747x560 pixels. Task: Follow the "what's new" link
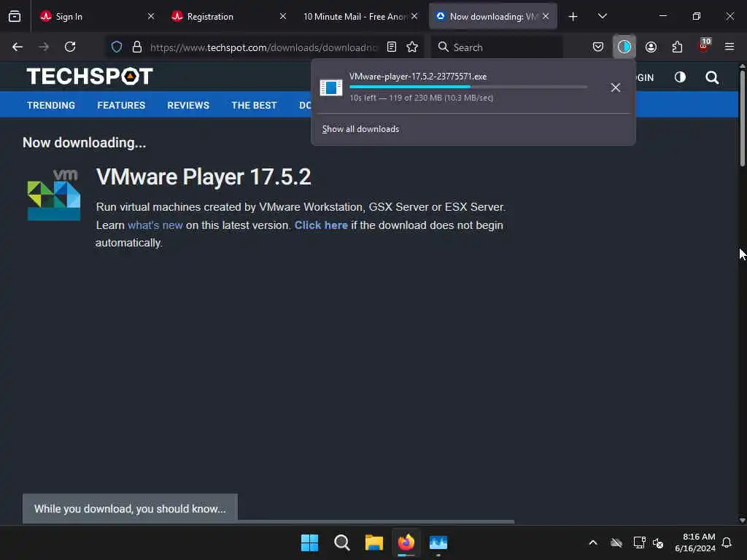(155, 225)
